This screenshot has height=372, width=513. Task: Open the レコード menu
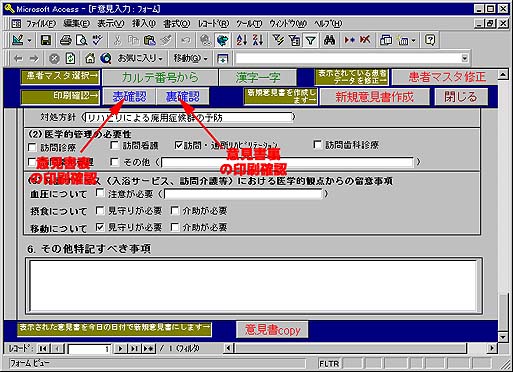point(213,24)
